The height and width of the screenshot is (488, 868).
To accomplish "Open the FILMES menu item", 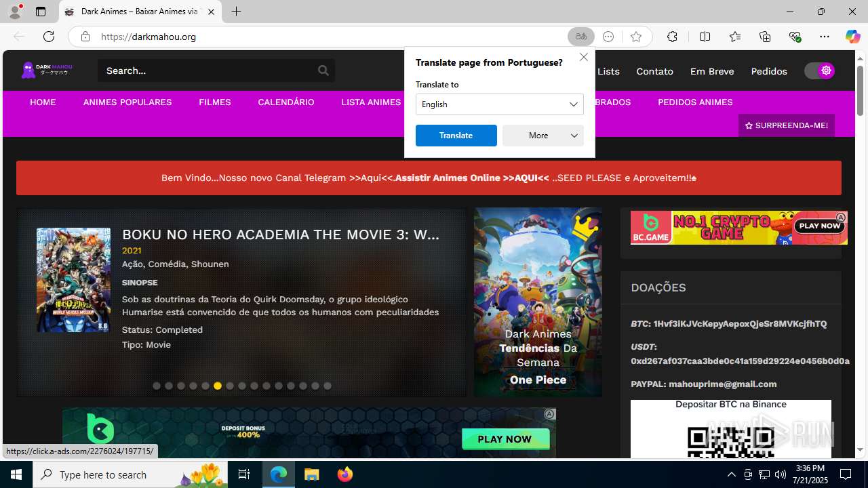I will pyautogui.click(x=215, y=102).
